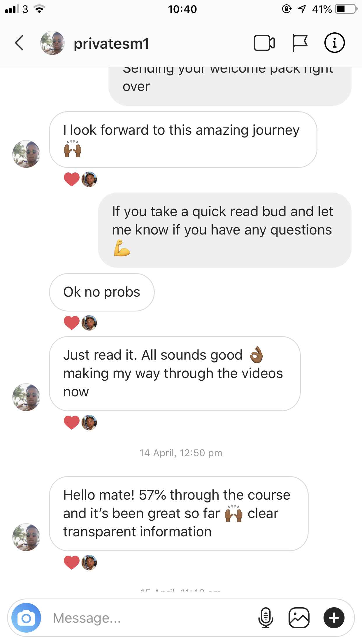Viewport: 362px width, 644px height.
Task: Open camera from blue camera button
Action: coord(26,618)
